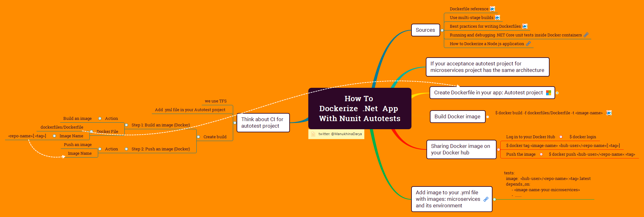Image resolution: width=644 pixels, height=217 pixels.
Task: Select the $ docker build -f dockerfiles/Dockerfile subtopic
Action: [550, 113]
